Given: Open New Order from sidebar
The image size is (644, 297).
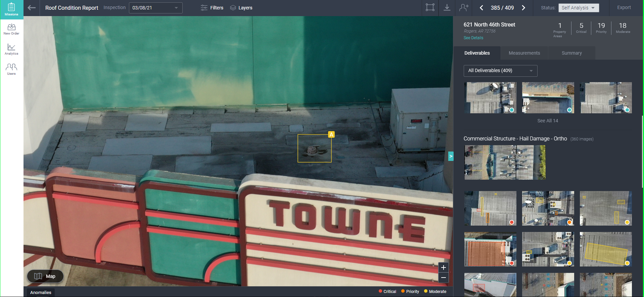Looking at the screenshot, I should (11, 29).
